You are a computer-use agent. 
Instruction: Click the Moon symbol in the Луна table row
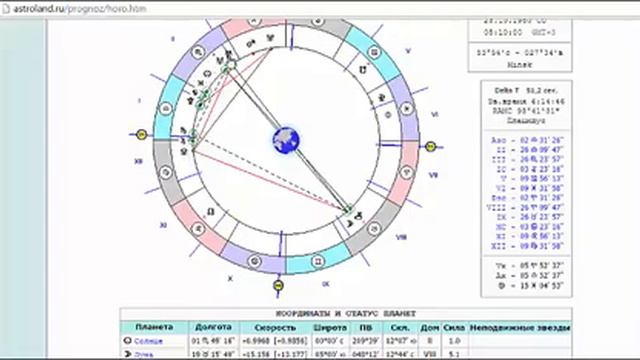127,354
